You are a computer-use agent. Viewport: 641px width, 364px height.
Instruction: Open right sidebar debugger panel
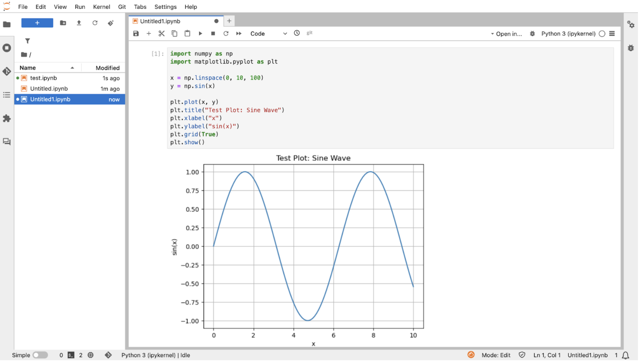pyautogui.click(x=631, y=48)
